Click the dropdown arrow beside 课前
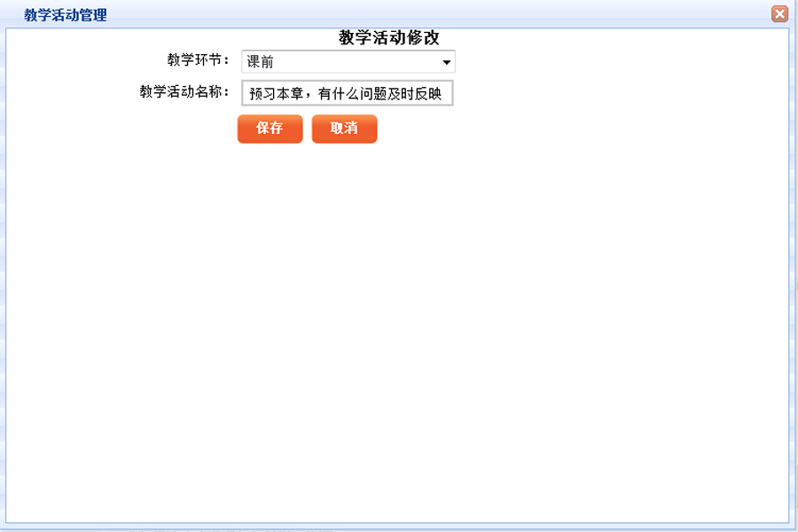 click(447, 63)
